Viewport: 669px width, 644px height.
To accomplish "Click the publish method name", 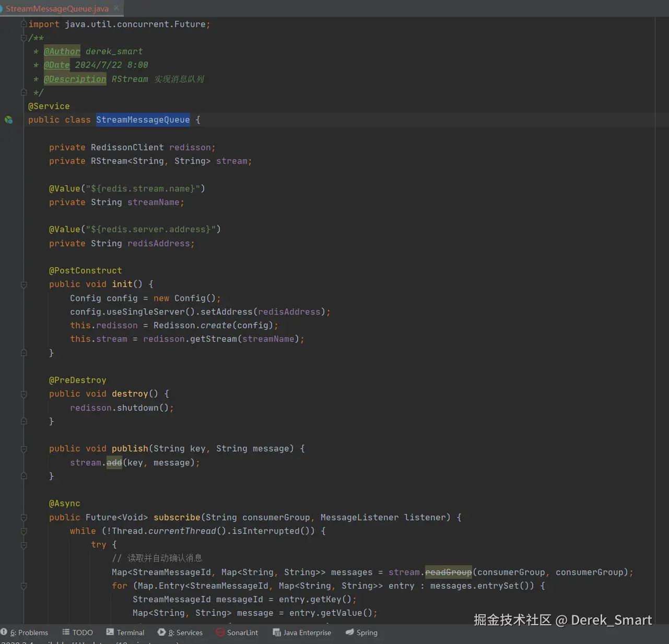I will [x=130, y=449].
